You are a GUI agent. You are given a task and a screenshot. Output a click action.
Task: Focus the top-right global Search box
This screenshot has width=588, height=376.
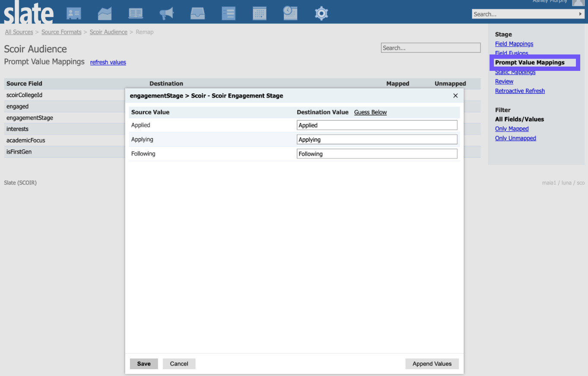(x=525, y=14)
